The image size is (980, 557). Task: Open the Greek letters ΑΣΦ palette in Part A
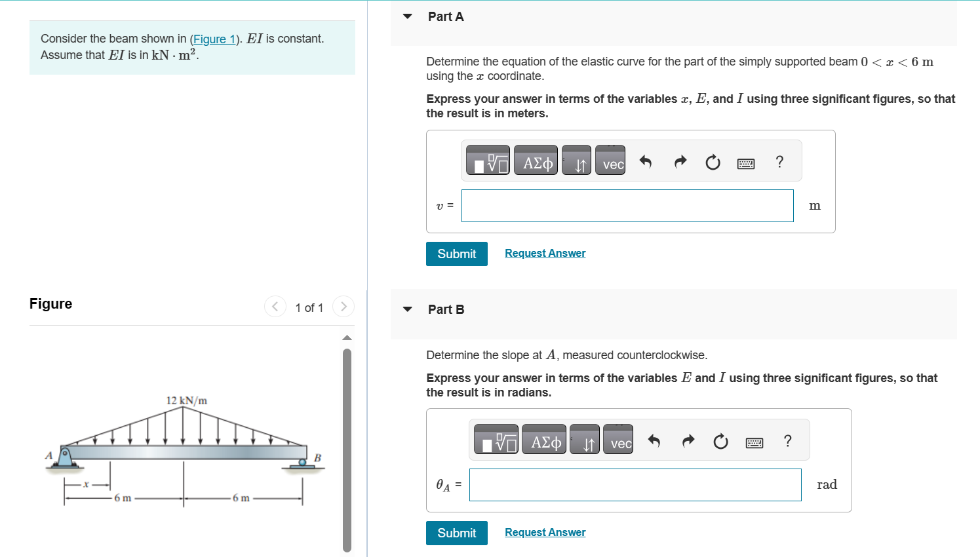click(536, 159)
